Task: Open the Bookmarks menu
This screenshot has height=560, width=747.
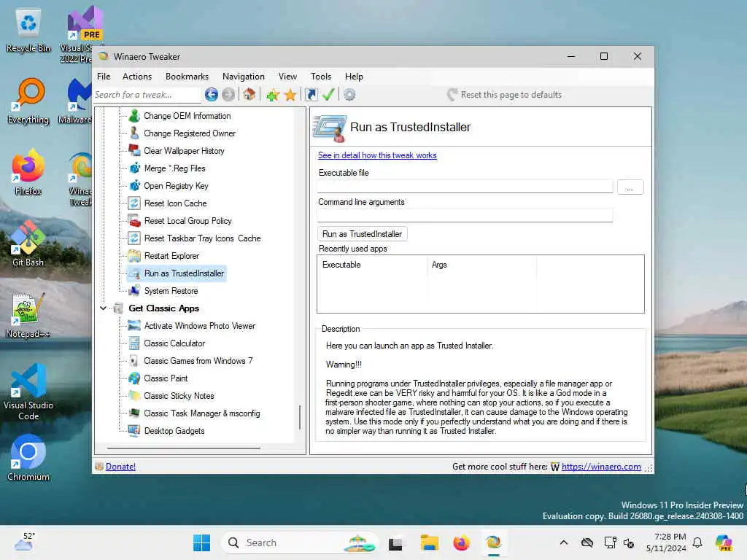Action: tap(187, 77)
